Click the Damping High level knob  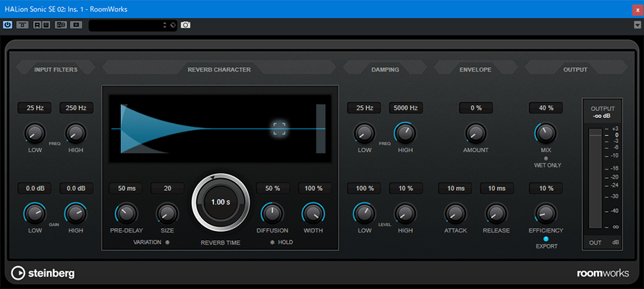[x=406, y=213]
